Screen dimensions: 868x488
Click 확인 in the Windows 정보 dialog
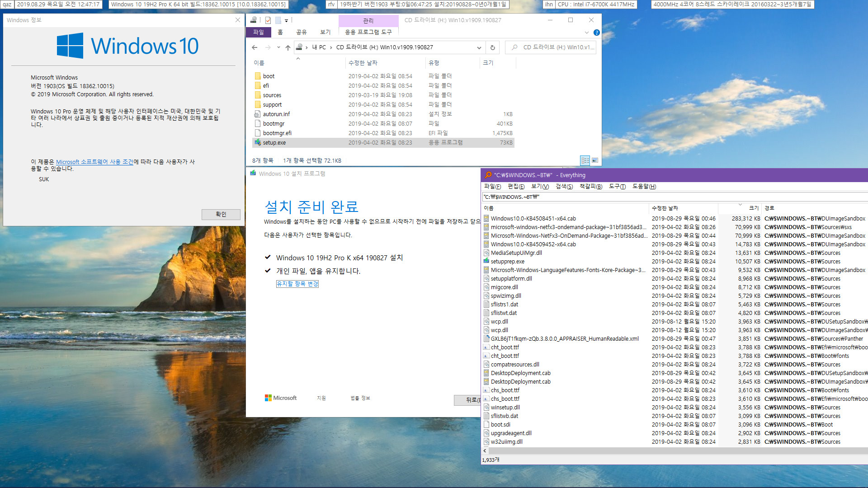click(221, 214)
